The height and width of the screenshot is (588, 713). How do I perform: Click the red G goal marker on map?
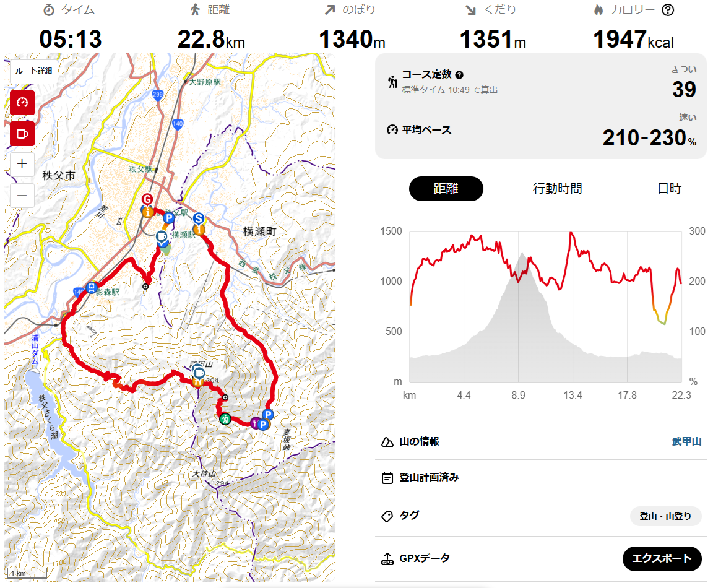pos(147,199)
